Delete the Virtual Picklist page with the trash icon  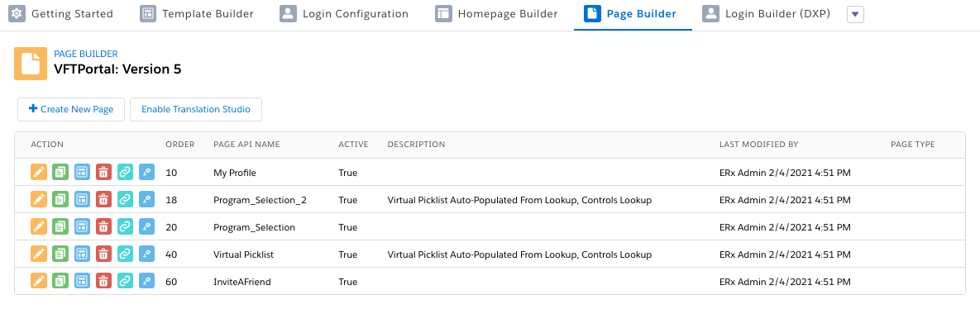103,254
